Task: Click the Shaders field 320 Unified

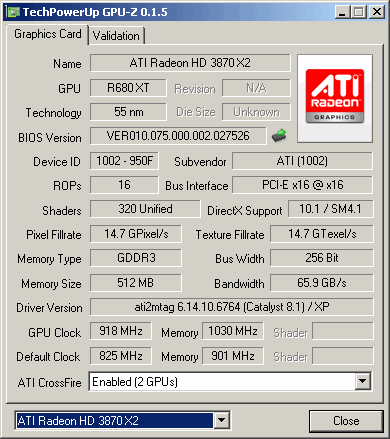Action: 145,209
